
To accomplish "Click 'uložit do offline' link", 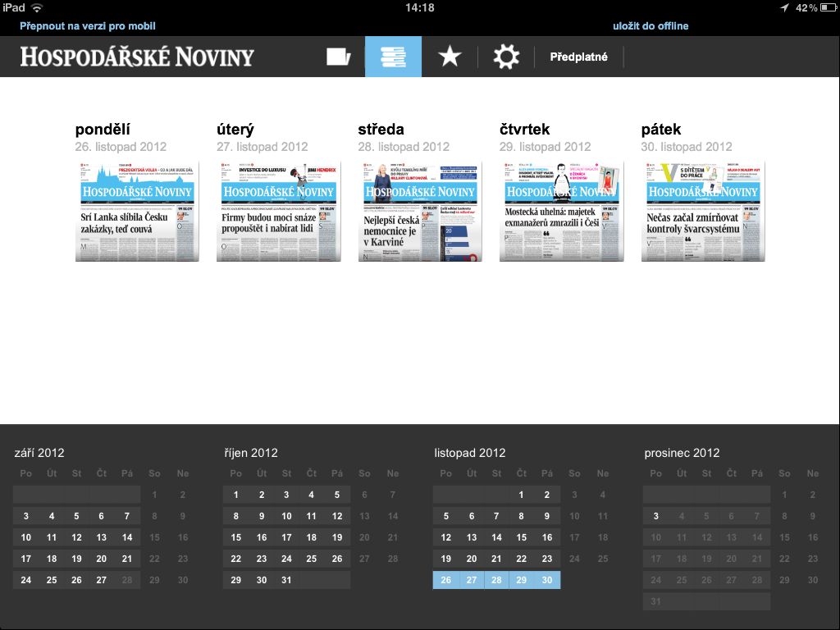I will pos(651,26).
